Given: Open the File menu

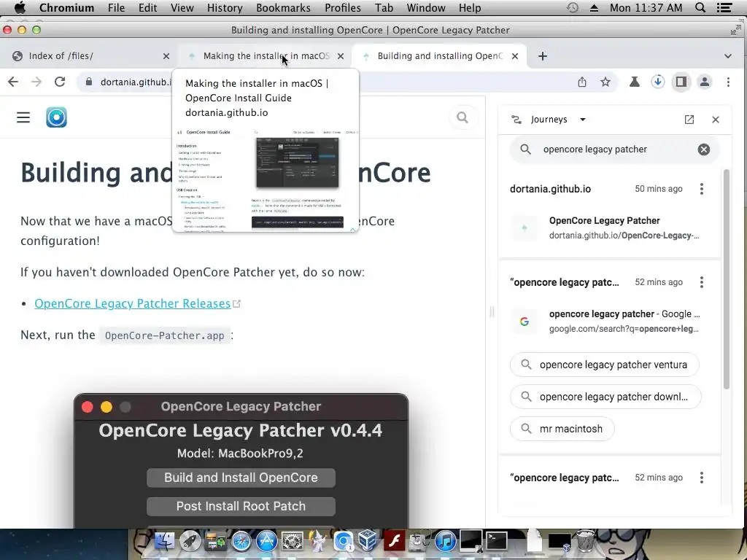Looking at the screenshot, I should click(116, 8).
